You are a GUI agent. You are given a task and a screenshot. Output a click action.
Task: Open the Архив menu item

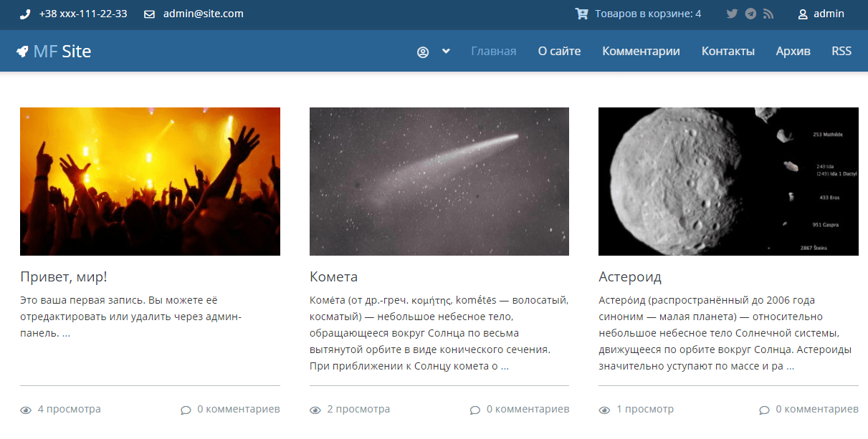point(793,51)
